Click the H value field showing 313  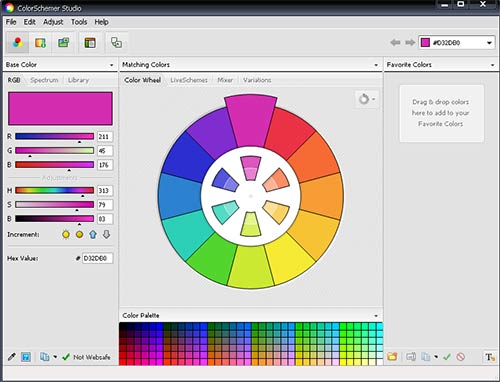pos(105,190)
